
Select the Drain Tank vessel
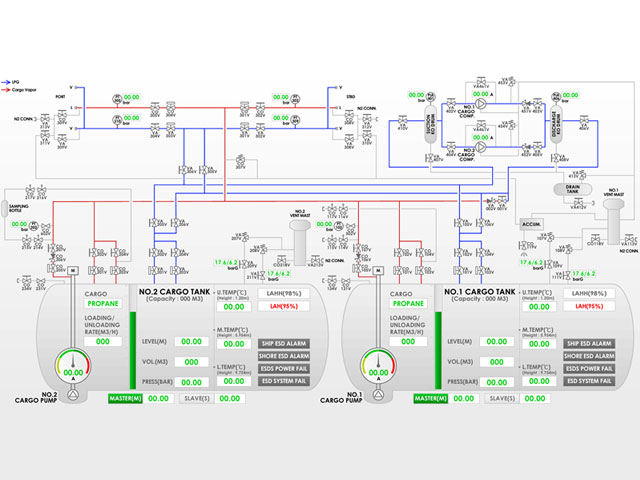click(572, 189)
